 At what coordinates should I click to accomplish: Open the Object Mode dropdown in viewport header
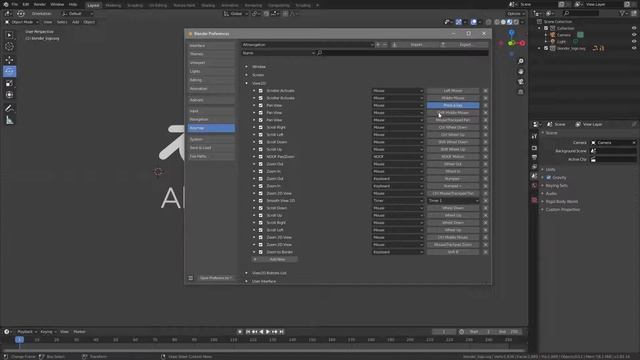click(22, 22)
